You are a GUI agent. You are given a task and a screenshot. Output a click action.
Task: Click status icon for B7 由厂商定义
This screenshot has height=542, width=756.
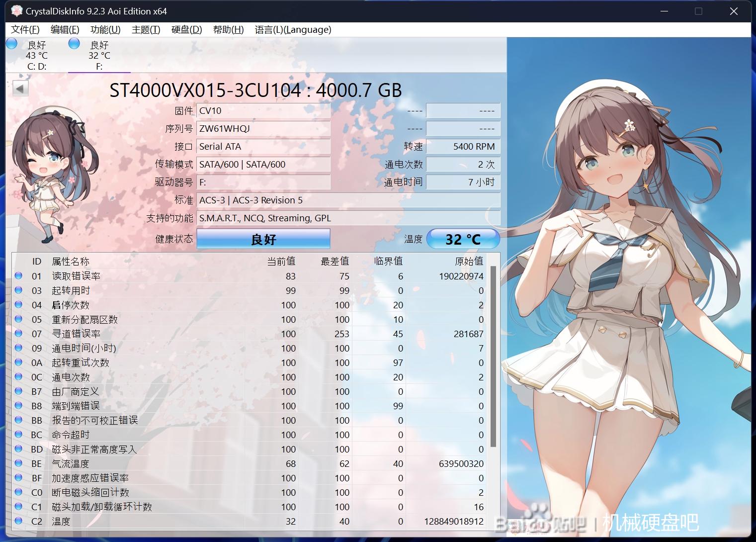point(18,391)
